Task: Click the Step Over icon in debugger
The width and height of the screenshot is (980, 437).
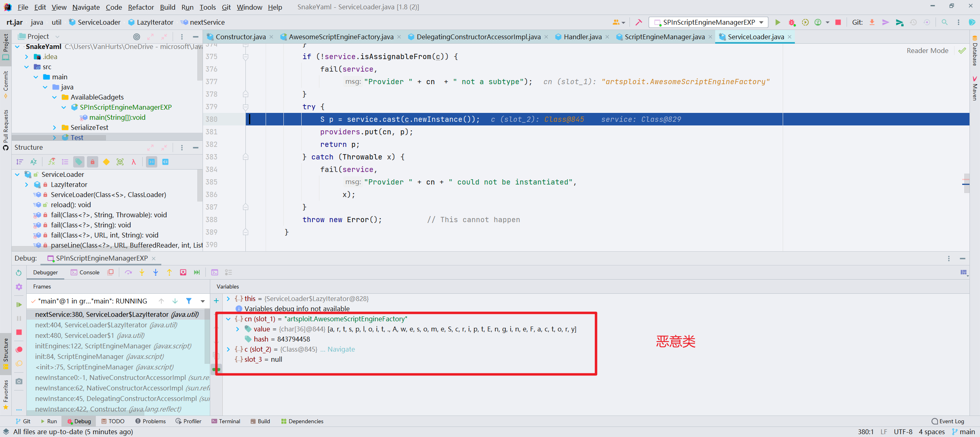Action: (129, 272)
